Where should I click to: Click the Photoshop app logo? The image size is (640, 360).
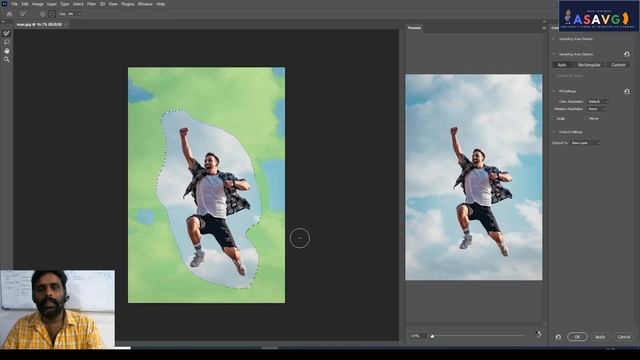pos(4,4)
